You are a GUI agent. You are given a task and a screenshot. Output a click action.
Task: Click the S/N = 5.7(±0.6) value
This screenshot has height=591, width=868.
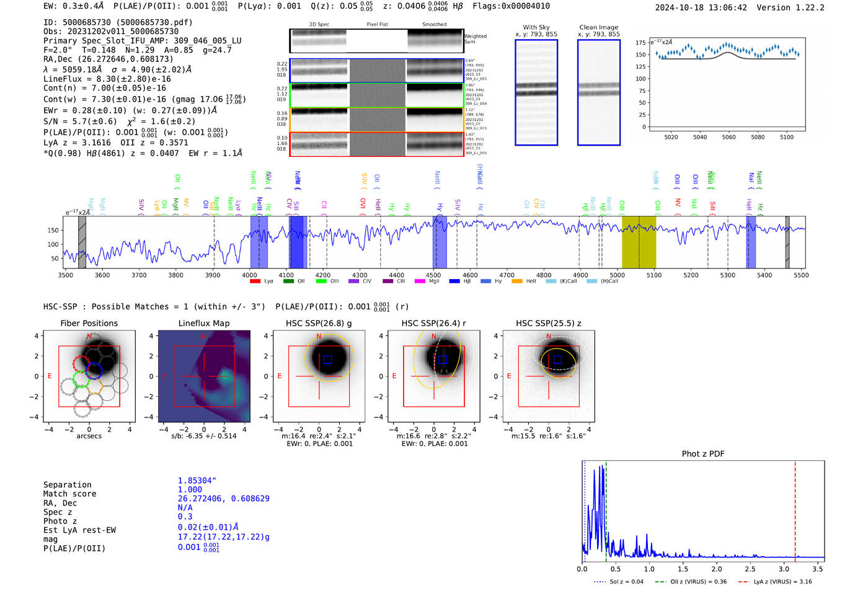click(x=80, y=122)
